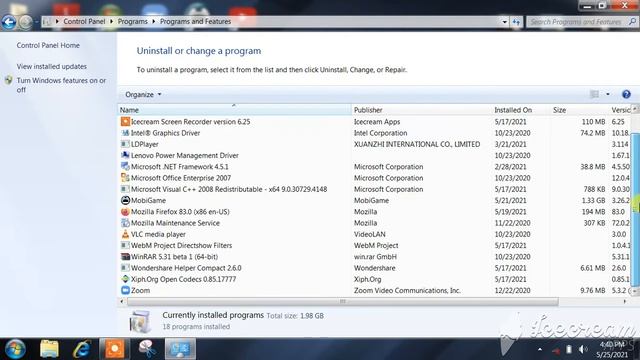Image resolution: width=640 pixels, height=360 pixels.
Task: Expand the view options dropdown arrow
Action: [x=608, y=94]
